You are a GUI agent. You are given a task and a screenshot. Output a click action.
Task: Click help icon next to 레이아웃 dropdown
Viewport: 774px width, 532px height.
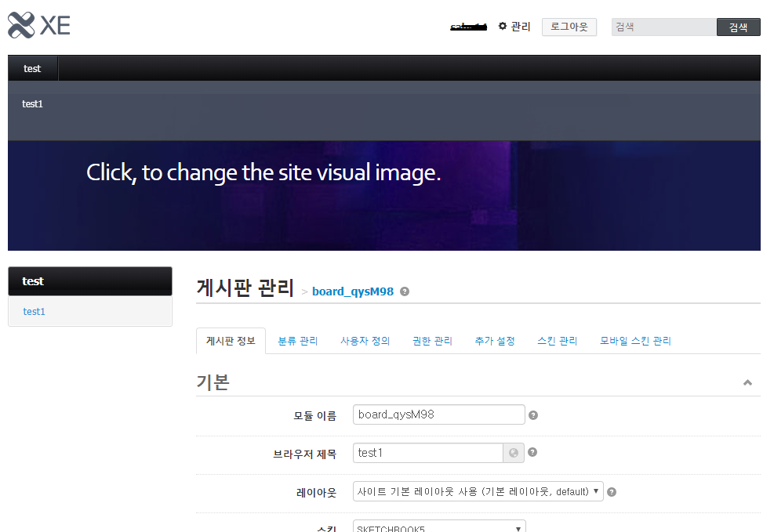[x=612, y=492]
